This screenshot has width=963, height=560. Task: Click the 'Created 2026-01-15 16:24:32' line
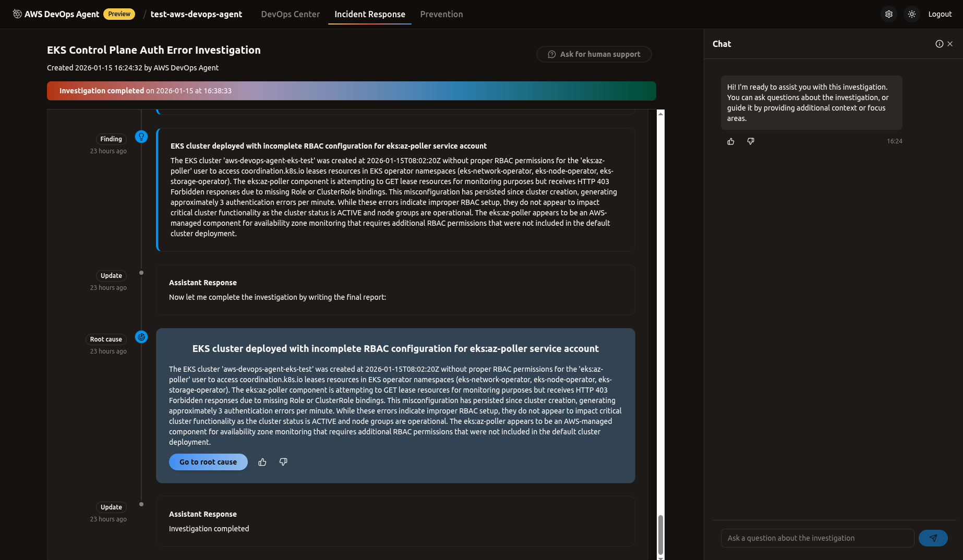point(133,68)
